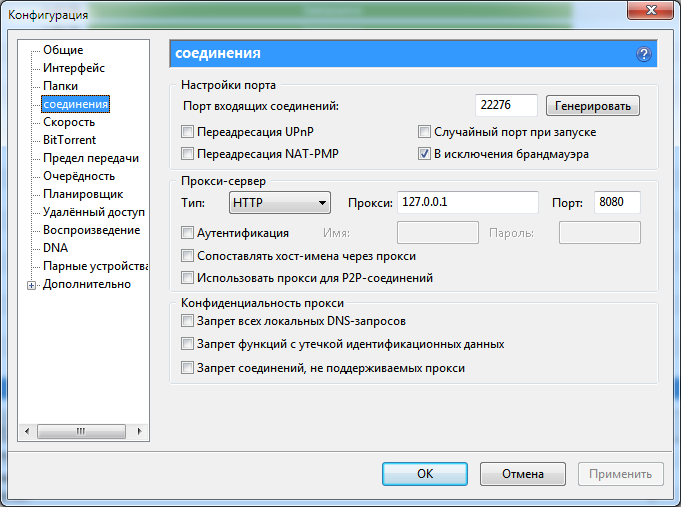
Task: Select Дополнительно tree label
Action: (86, 284)
